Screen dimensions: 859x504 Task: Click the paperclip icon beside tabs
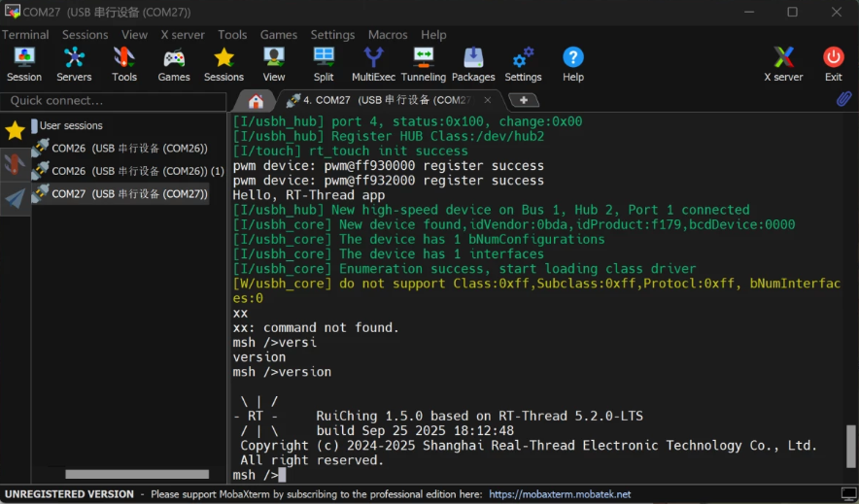pyautogui.click(x=843, y=99)
